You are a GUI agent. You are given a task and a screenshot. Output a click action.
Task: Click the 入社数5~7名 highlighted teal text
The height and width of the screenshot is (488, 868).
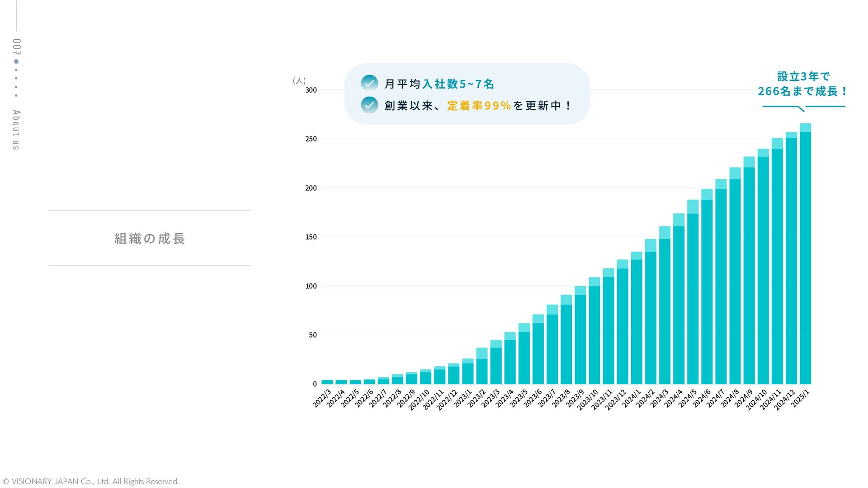tap(458, 84)
